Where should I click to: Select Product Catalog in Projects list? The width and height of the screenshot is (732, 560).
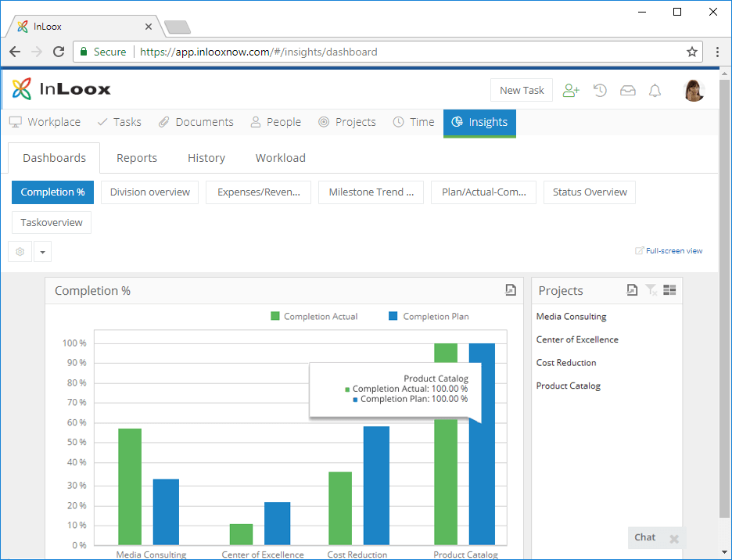568,386
